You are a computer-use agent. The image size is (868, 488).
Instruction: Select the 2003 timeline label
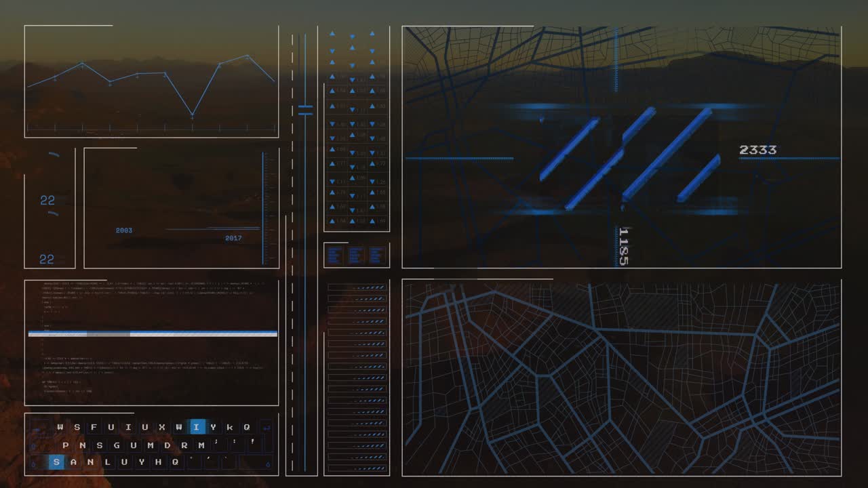124,230
